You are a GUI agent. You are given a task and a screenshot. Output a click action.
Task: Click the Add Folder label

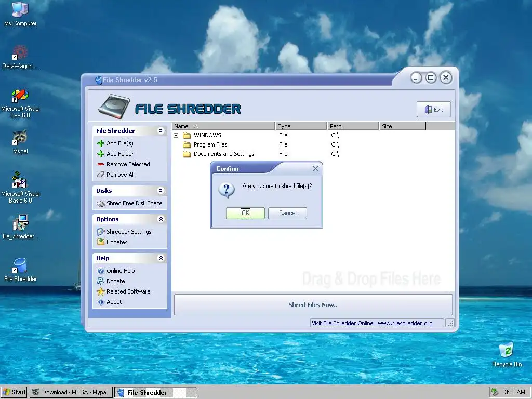120,154
